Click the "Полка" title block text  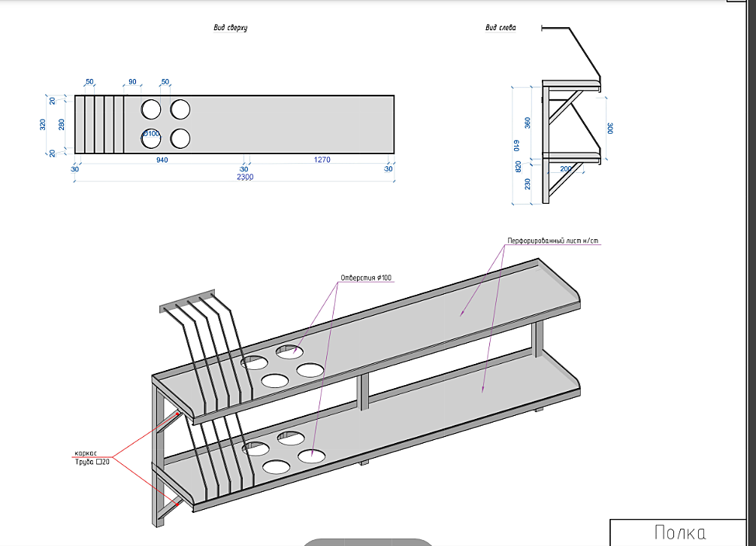[680, 532]
